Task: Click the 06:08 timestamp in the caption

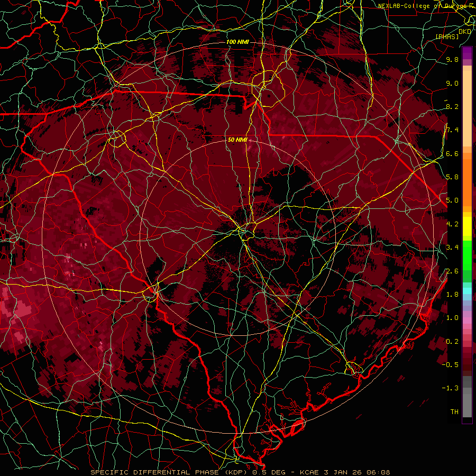Action: point(378,472)
